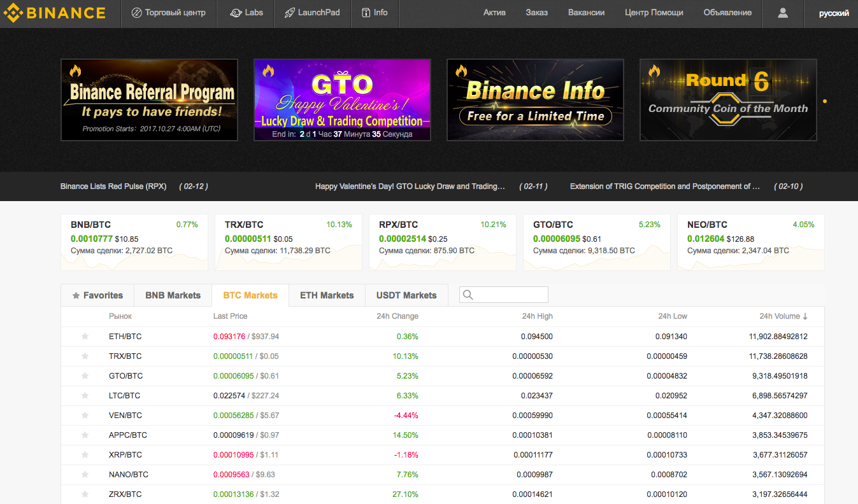Open the TRX/BTC ticker card
The height and width of the screenshot is (504, 858).
click(x=288, y=242)
